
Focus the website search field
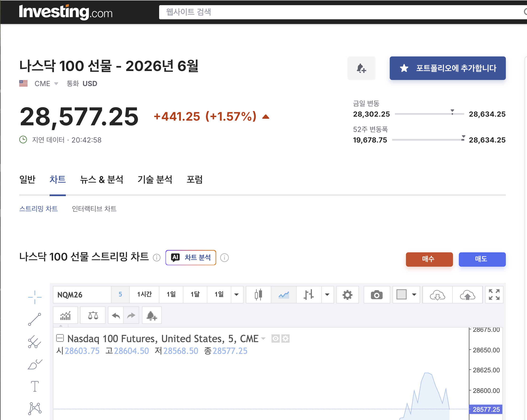pos(342,12)
